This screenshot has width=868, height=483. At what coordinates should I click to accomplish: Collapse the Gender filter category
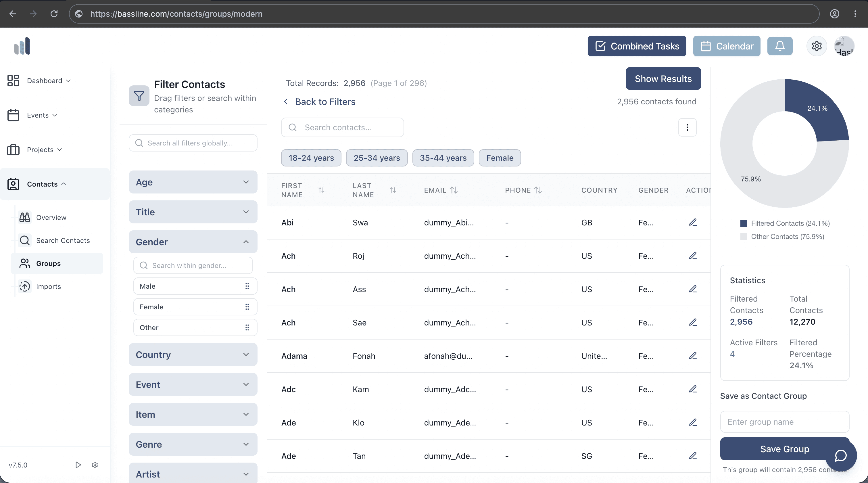coord(193,242)
